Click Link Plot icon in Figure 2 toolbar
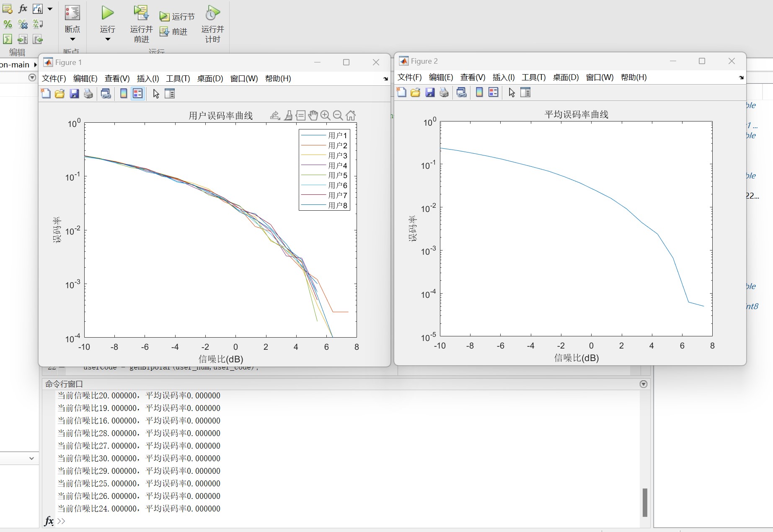Viewport: 773px width, 532px height. click(462, 92)
